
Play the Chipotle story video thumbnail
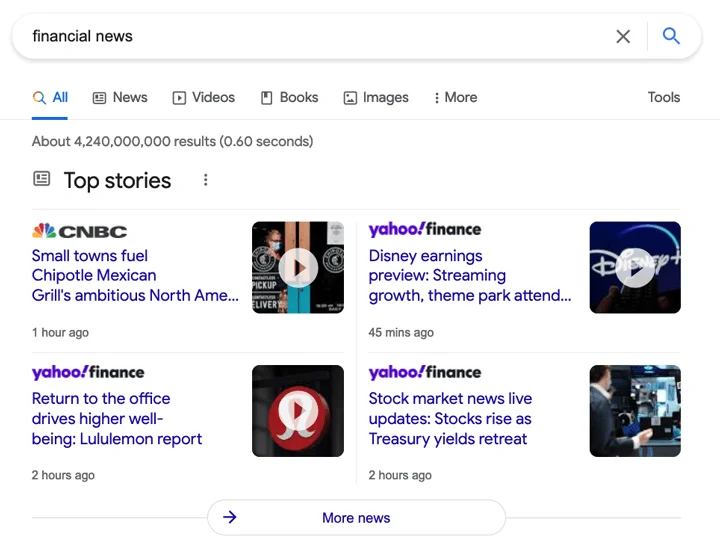298,268
